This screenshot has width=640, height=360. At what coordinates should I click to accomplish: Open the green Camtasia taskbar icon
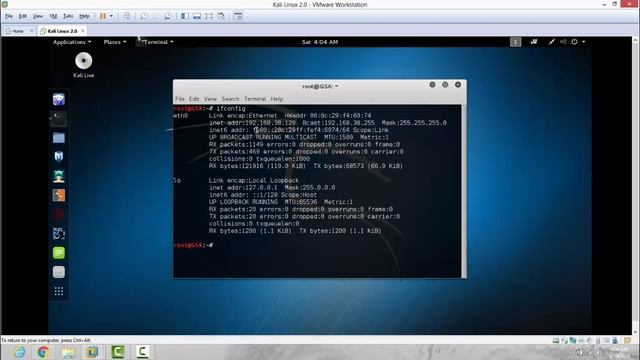point(118,352)
